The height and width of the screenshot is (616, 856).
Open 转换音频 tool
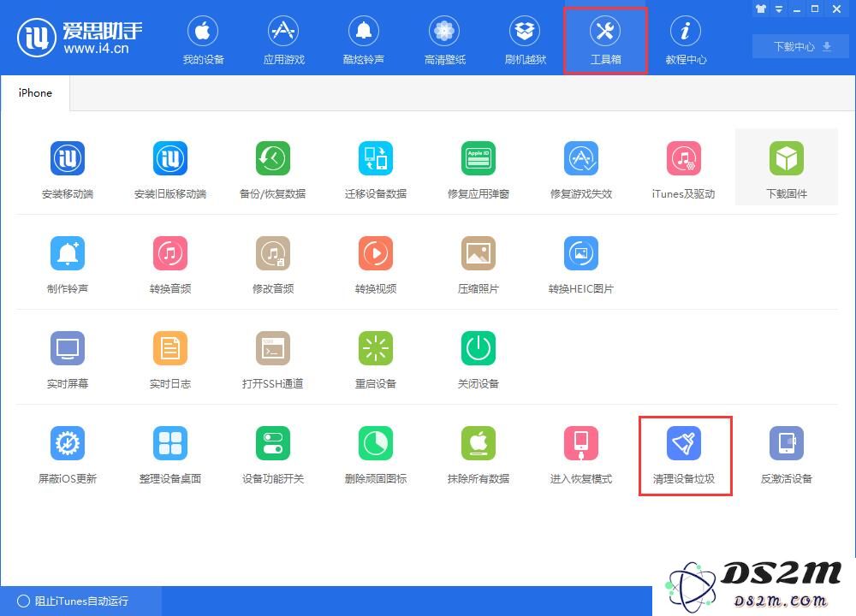[170, 264]
